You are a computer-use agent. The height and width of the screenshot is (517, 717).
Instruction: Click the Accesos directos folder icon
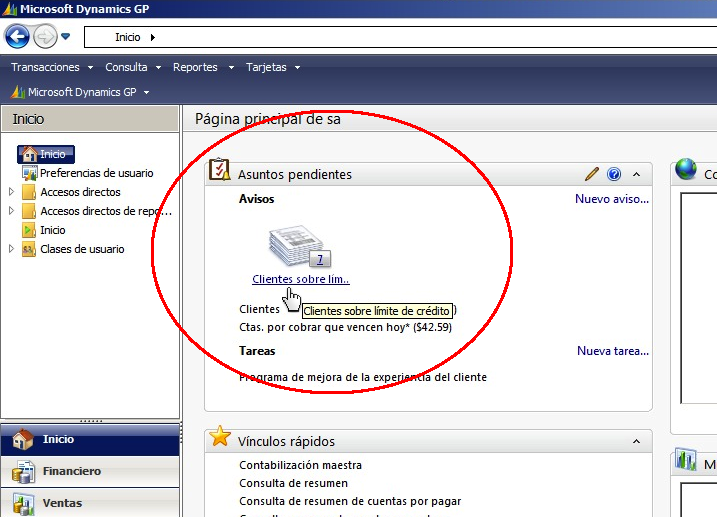point(29,192)
